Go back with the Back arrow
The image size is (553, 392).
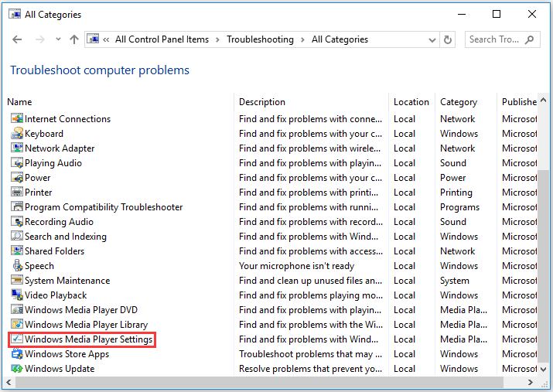coord(17,39)
